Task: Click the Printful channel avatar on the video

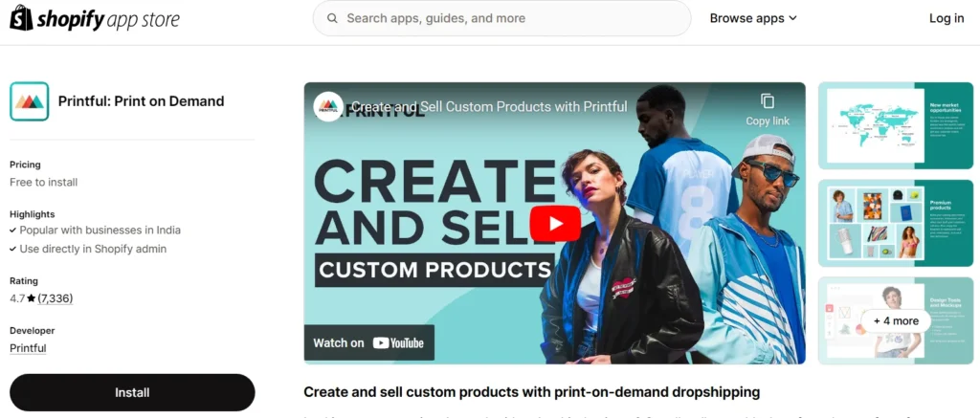Action: (x=328, y=107)
